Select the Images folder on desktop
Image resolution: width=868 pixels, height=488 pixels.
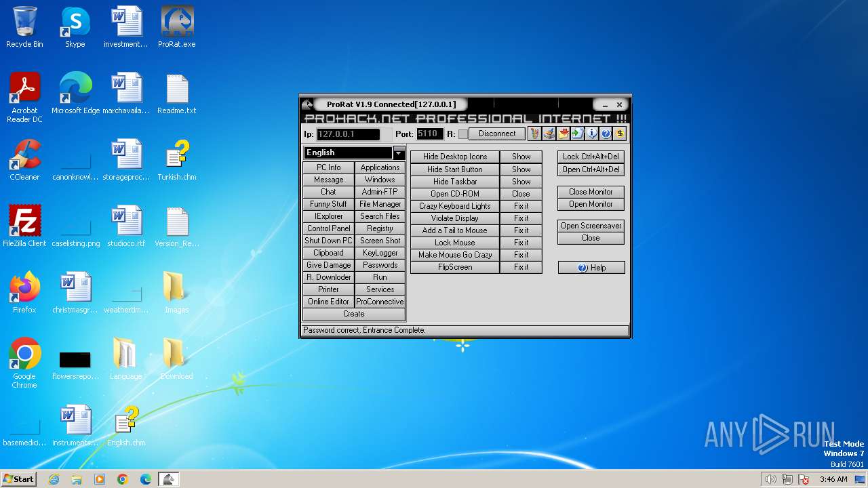[176, 293]
